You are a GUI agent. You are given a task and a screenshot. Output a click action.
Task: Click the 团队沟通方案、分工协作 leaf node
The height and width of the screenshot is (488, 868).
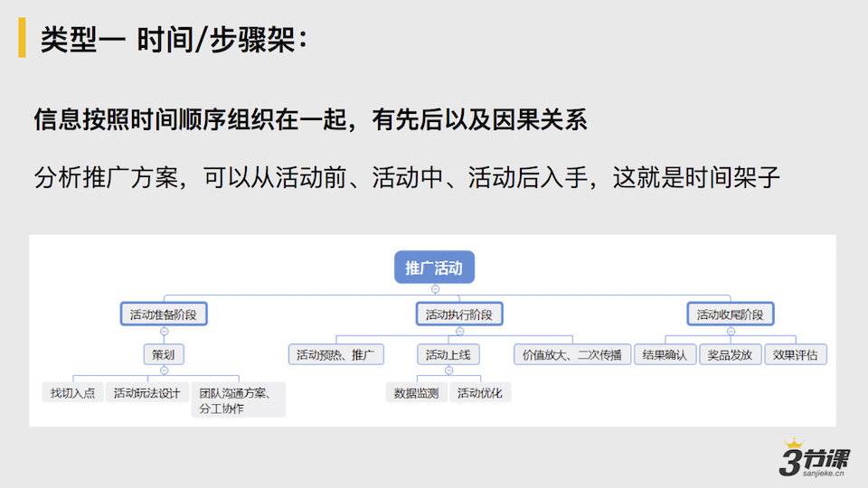click(239, 400)
